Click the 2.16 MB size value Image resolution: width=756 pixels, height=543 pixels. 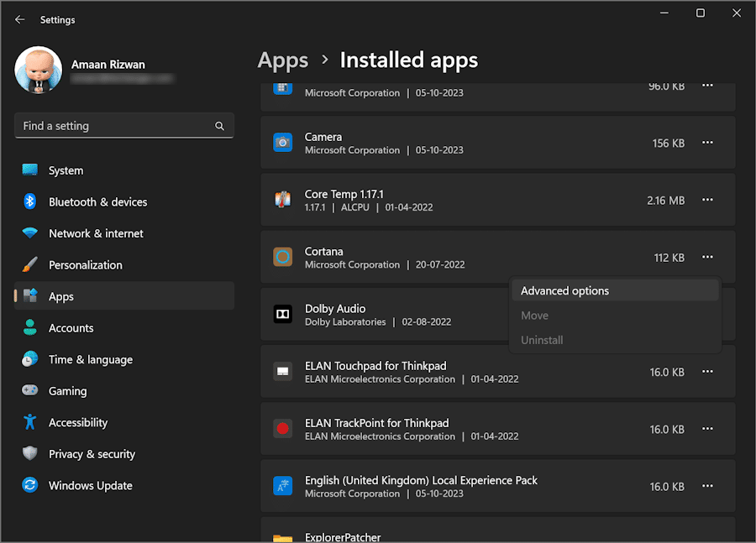point(665,201)
